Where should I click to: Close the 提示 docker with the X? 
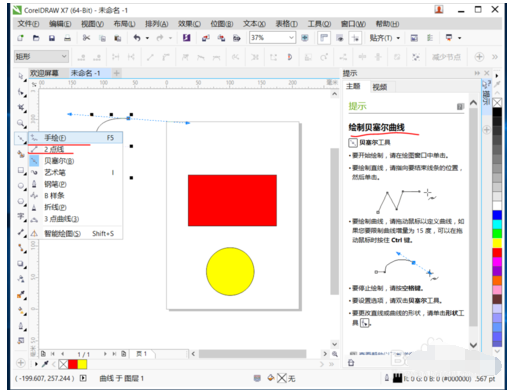[x=487, y=73]
